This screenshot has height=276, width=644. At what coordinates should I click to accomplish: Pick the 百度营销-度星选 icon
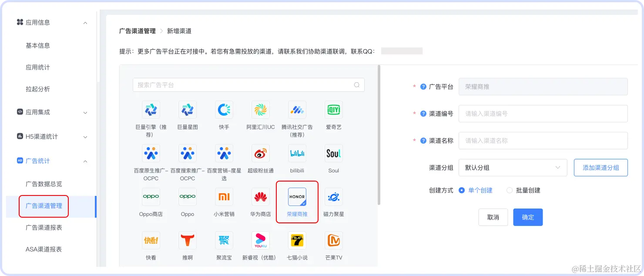tap(224, 153)
